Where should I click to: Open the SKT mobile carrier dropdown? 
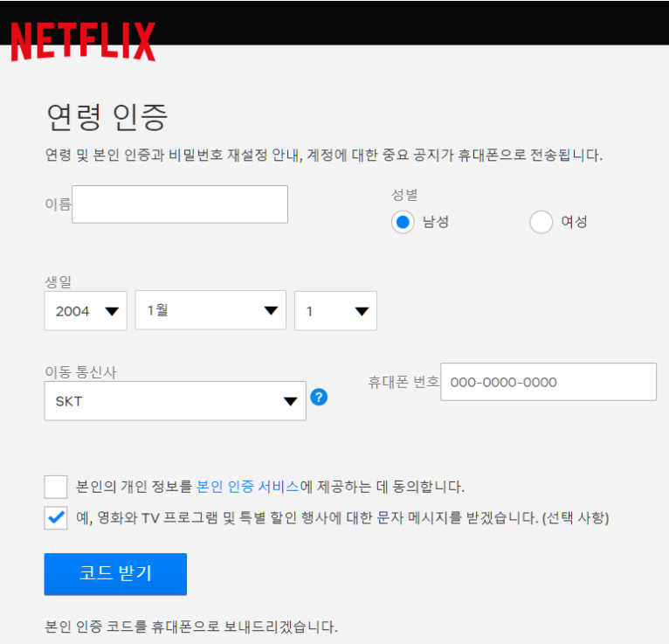coord(176,401)
